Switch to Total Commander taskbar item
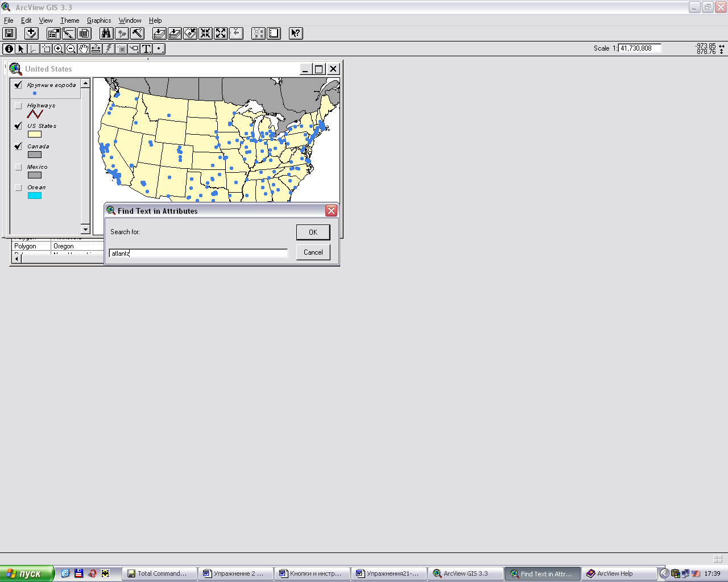 tap(160, 573)
